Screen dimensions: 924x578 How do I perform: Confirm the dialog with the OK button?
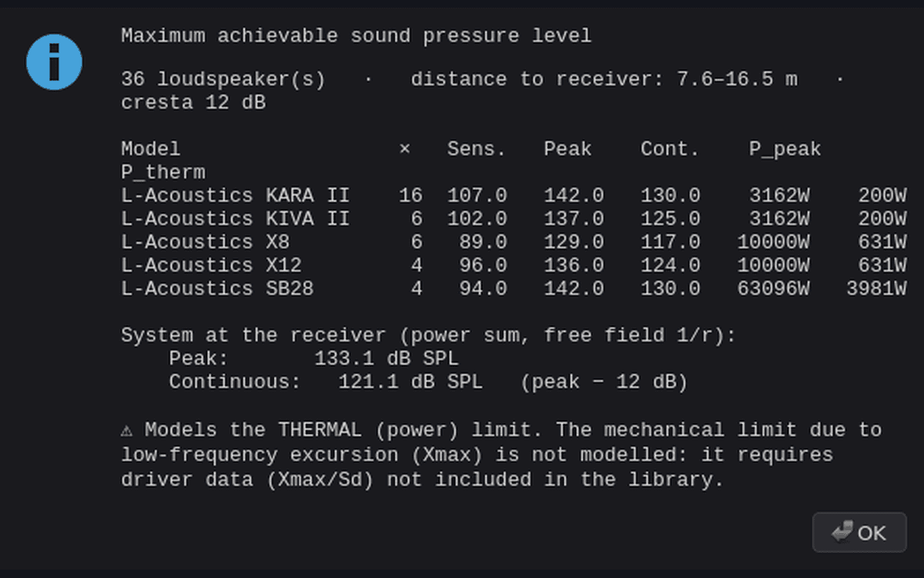tap(859, 533)
